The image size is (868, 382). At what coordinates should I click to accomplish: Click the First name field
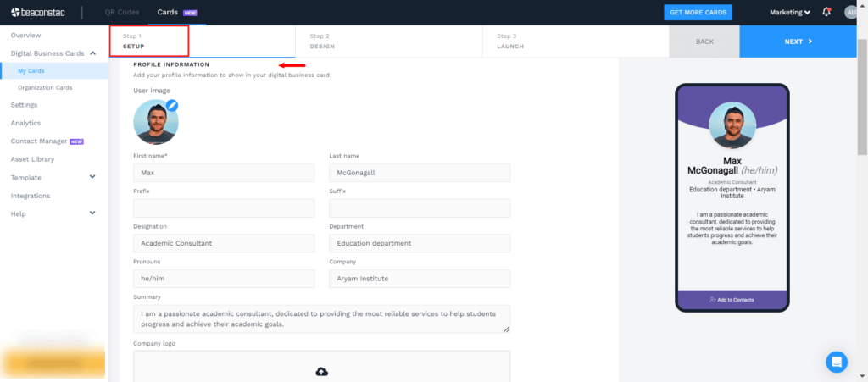[224, 173]
